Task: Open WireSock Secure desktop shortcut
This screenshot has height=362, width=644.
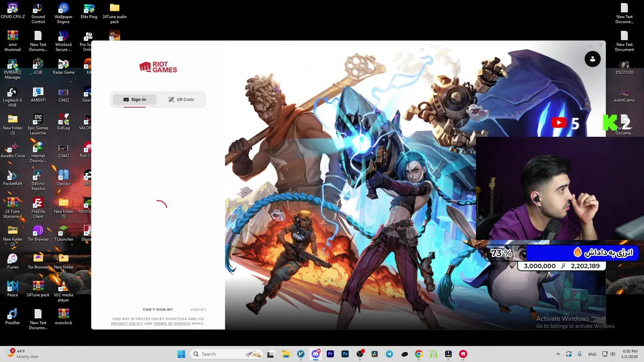Action: (63, 41)
